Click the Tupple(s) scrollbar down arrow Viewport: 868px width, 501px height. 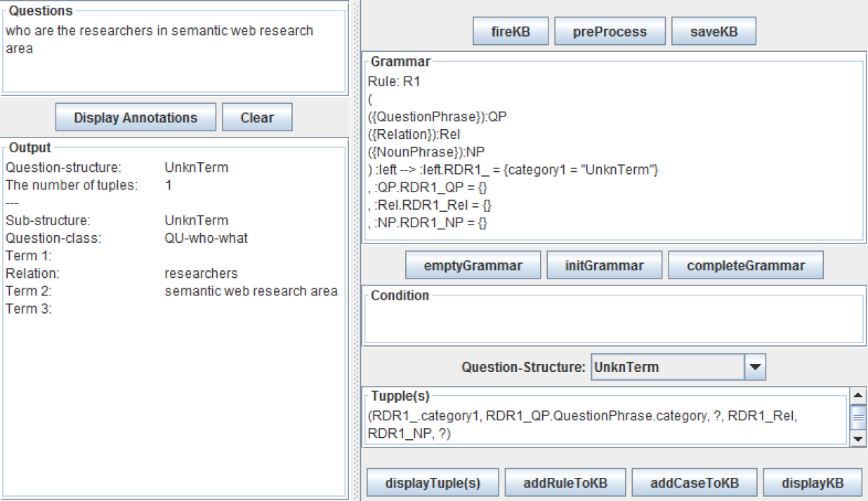pyautogui.click(x=858, y=439)
